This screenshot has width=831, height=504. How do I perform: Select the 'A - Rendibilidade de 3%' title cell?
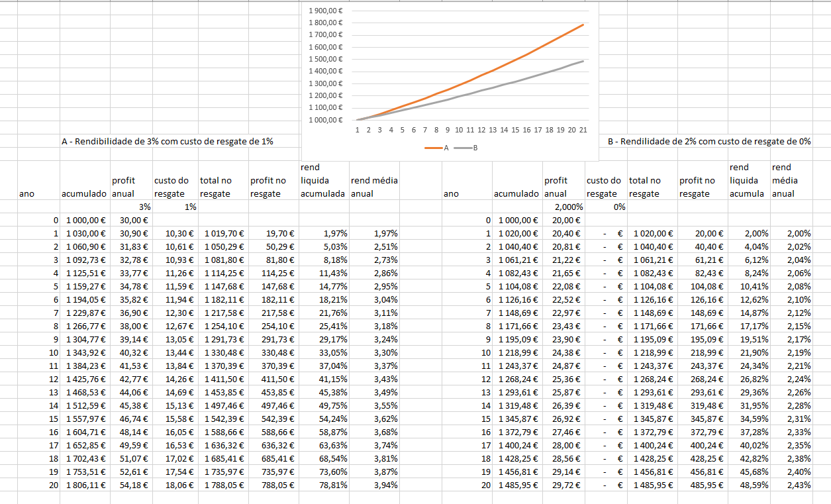(x=167, y=141)
